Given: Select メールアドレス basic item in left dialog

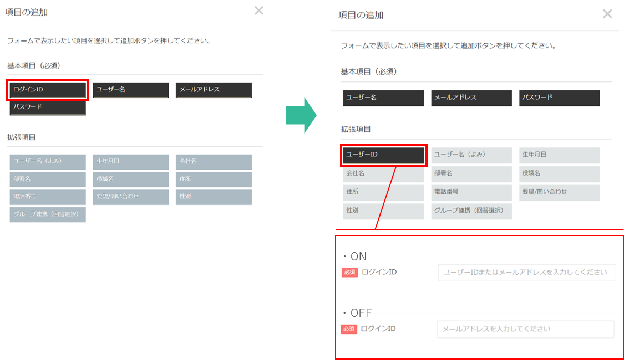Looking at the screenshot, I should [x=214, y=90].
